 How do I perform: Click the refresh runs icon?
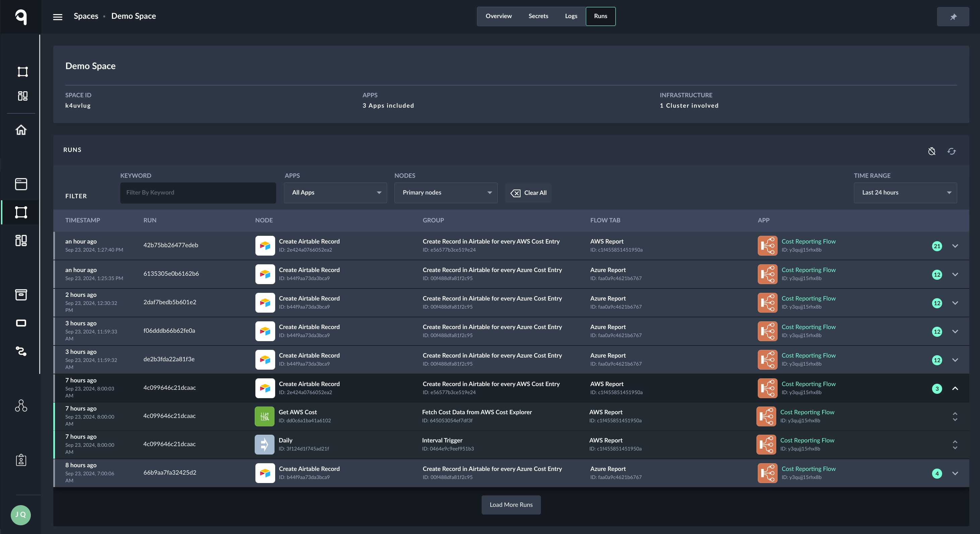click(x=952, y=151)
